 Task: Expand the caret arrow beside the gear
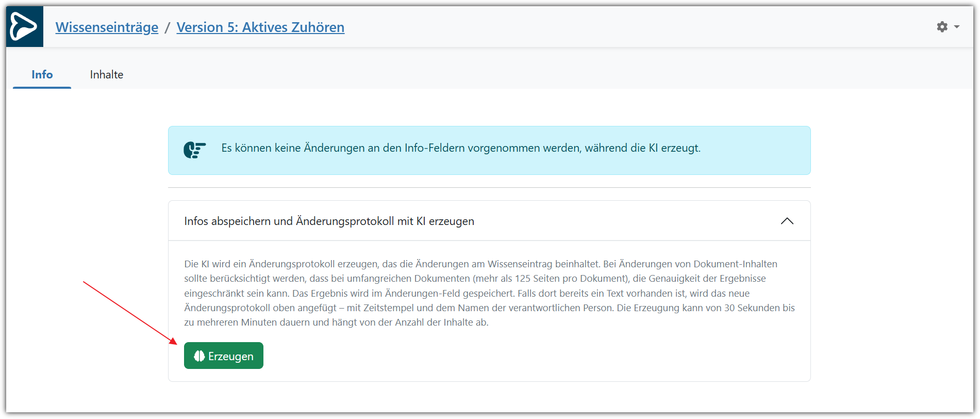pyautogui.click(x=957, y=27)
